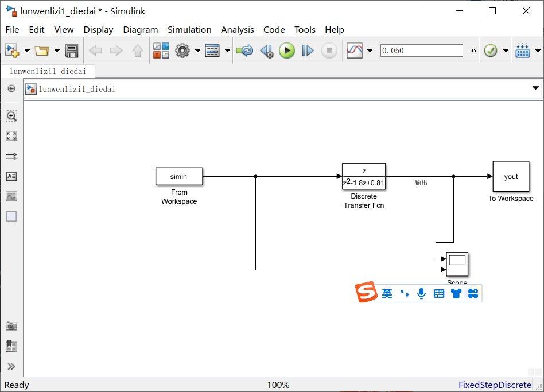The image size is (544, 392).
Task: Click the Screenshot camera icon
Action: pos(11,326)
